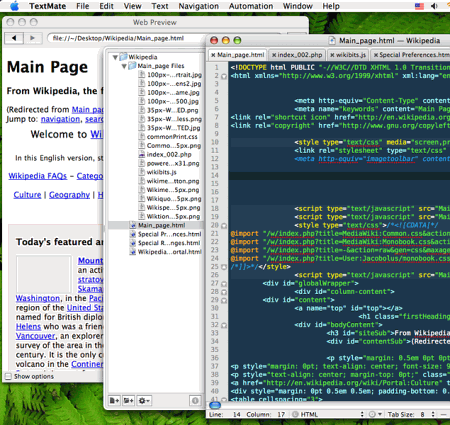Open the TextMate application menu
450x425 pixels.
pos(47,6)
